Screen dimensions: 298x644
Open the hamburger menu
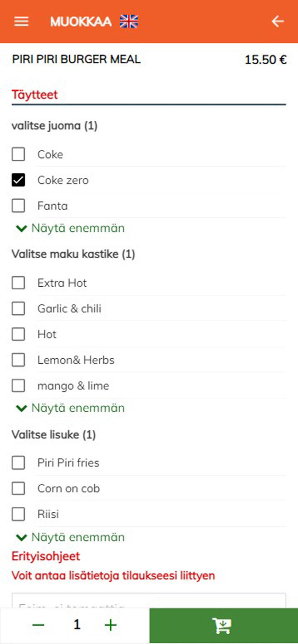[21, 22]
